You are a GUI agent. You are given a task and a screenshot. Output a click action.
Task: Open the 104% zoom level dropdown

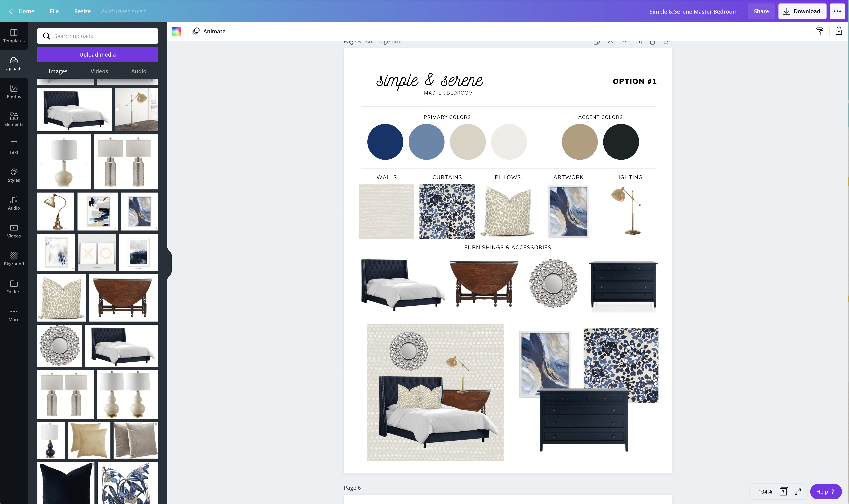click(765, 491)
